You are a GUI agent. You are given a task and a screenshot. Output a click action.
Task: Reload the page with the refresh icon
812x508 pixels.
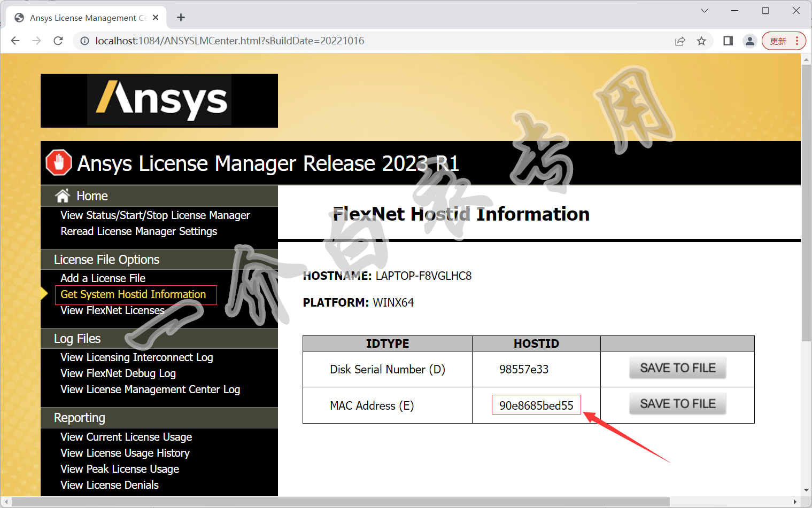pyautogui.click(x=58, y=41)
